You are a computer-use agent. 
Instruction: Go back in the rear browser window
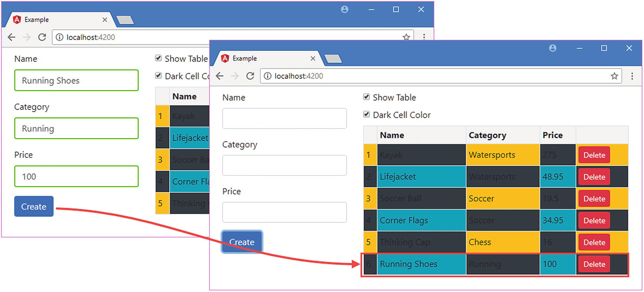coord(12,37)
